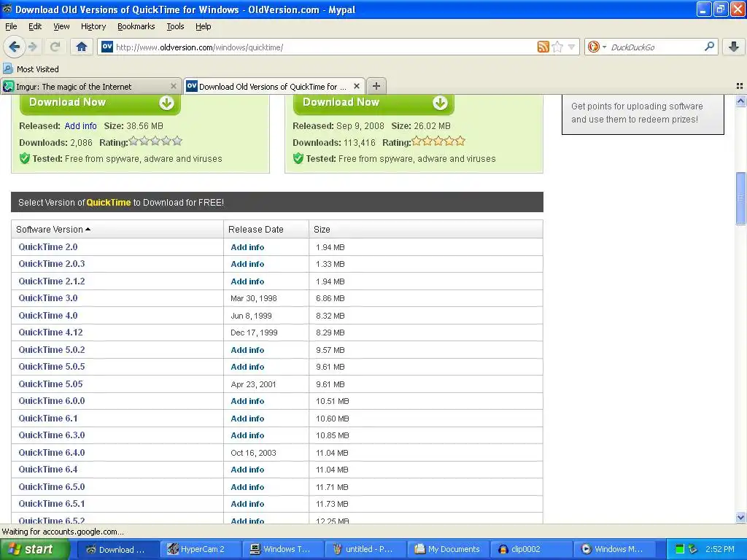Close the Imgur tab

pos(174,86)
